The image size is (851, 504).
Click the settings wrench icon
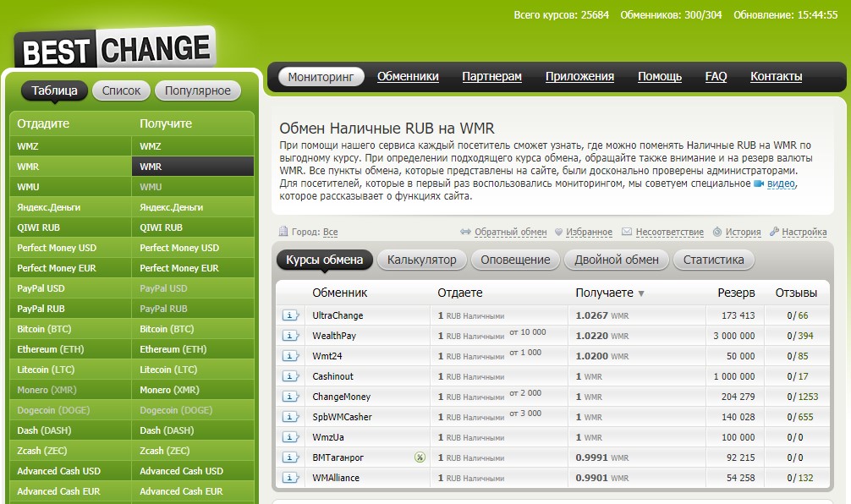click(775, 232)
